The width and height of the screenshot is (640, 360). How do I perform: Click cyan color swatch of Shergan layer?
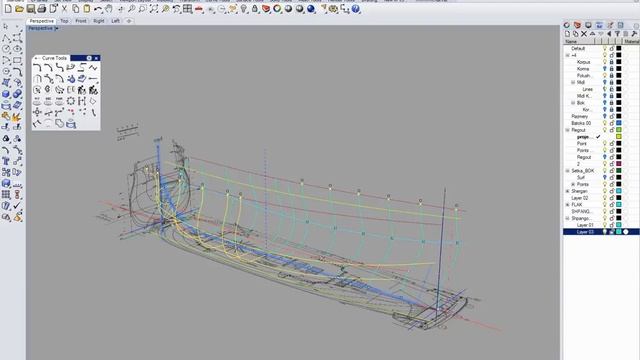pyautogui.click(x=619, y=191)
